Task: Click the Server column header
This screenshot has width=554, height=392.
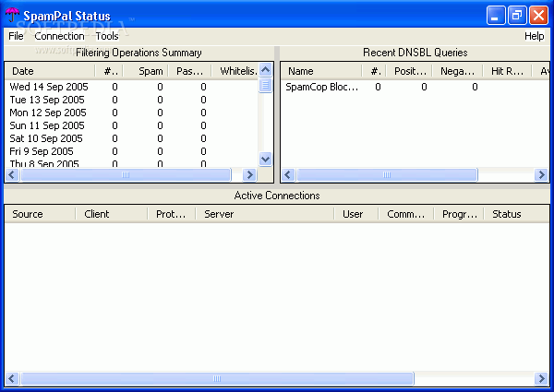Action: [265, 214]
